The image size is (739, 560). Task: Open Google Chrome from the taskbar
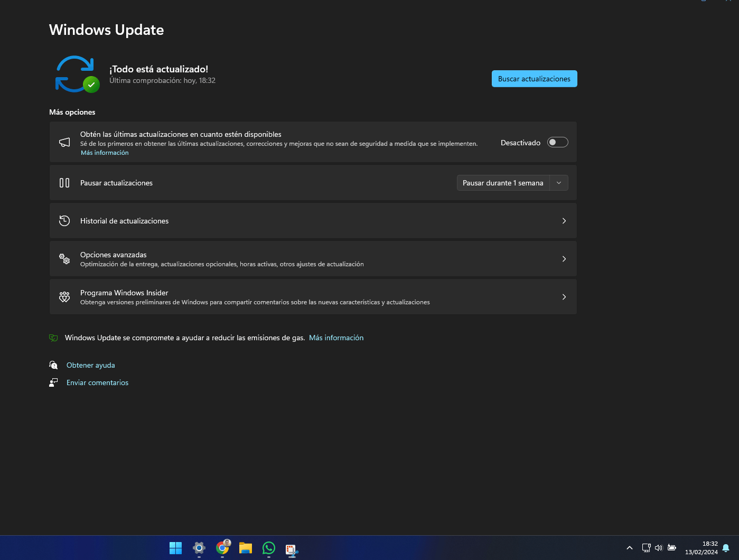coord(222,547)
